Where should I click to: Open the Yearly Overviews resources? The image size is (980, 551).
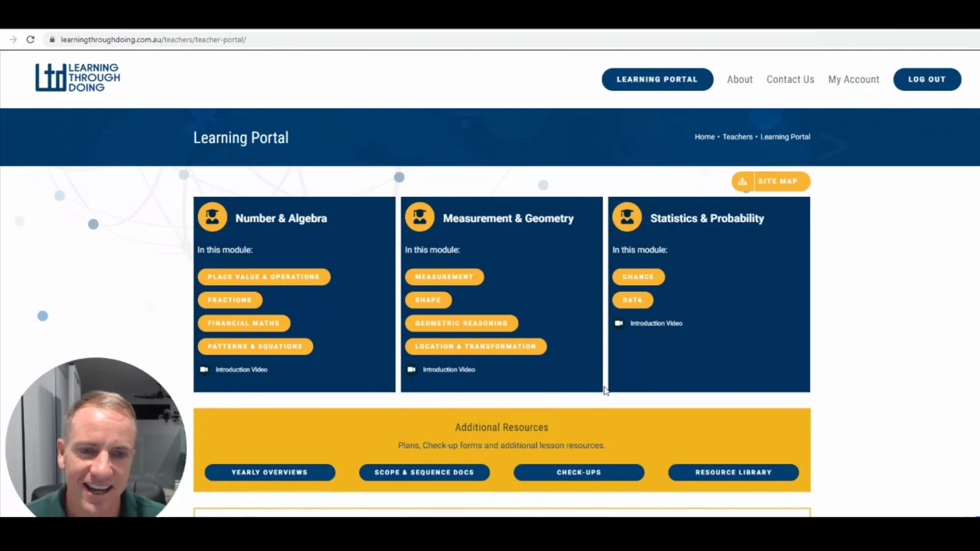point(269,472)
